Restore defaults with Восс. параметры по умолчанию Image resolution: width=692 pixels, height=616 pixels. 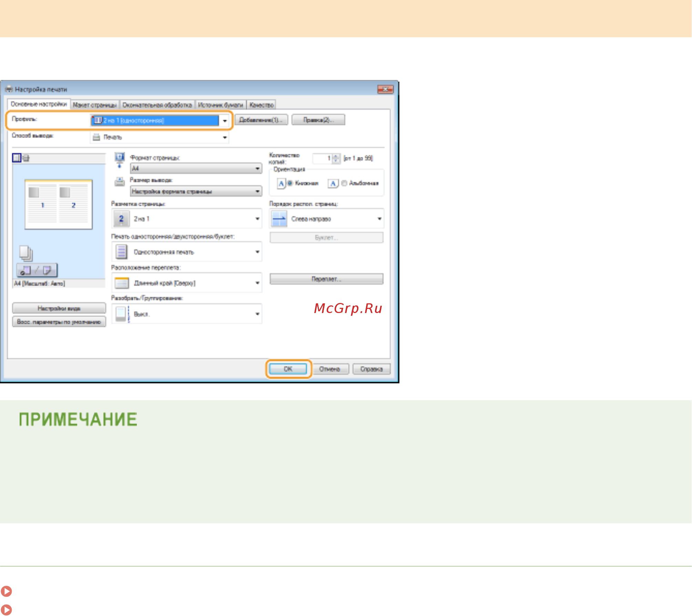(x=59, y=322)
